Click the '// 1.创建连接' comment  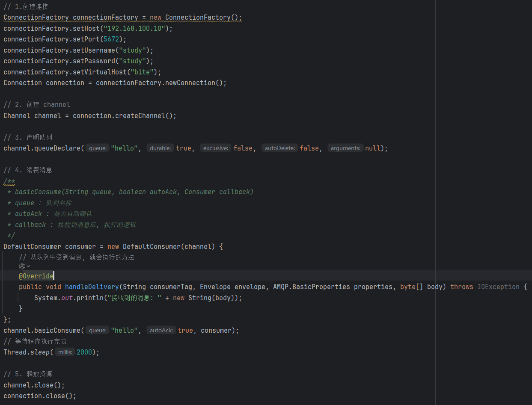pyautogui.click(x=26, y=7)
